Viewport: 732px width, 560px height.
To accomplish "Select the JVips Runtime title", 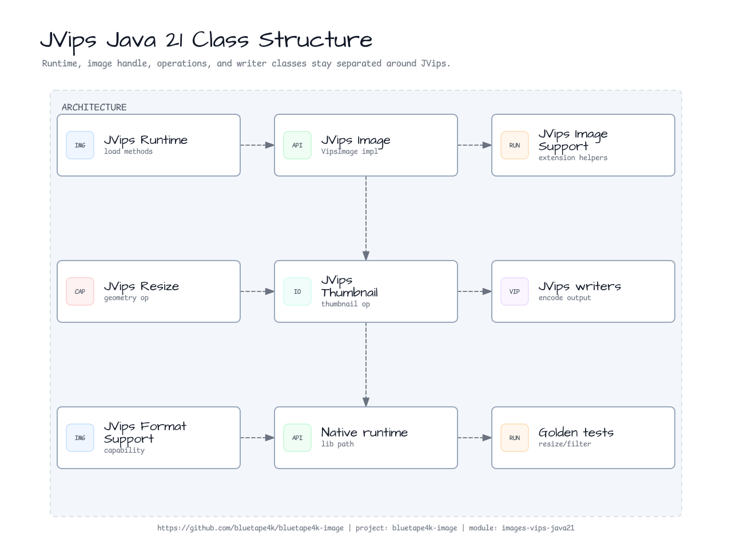I will click(146, 140).
